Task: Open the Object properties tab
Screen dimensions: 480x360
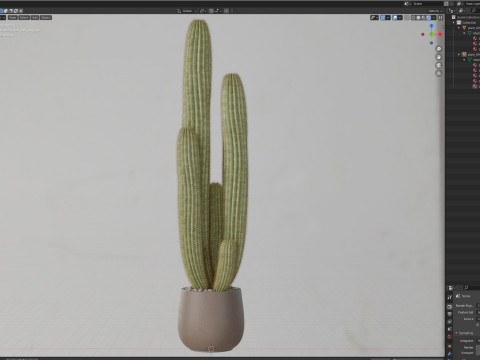Action: (x=450, y=346)
